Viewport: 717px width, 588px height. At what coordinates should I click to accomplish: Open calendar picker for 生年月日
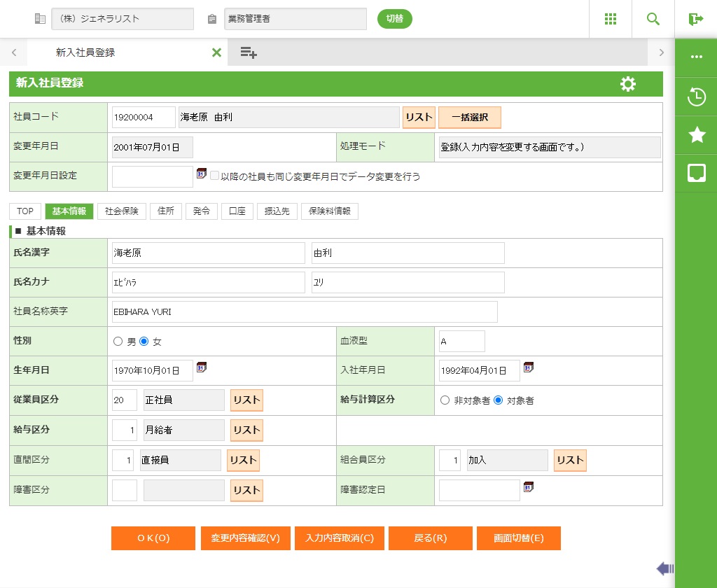click(202, 367)
